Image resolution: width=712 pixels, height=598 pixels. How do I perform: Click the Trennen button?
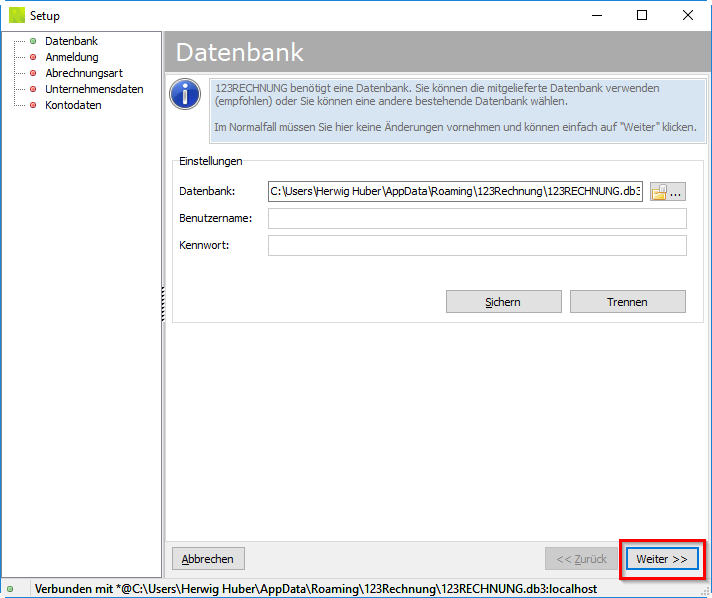tap(628, 301)
